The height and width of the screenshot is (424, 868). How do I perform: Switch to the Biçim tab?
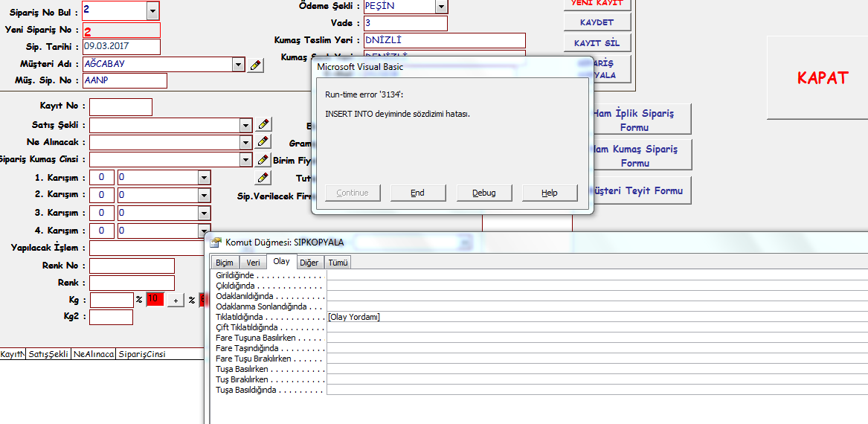click(x=225, y=263)
